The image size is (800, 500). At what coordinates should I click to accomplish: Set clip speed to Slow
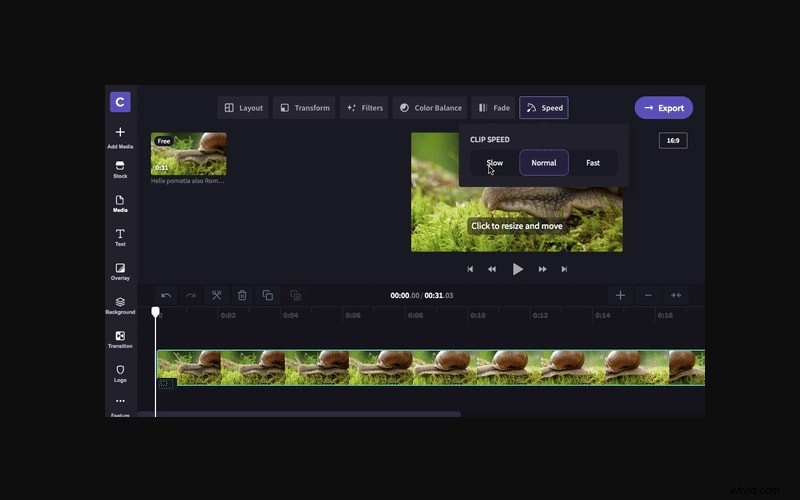494,163
